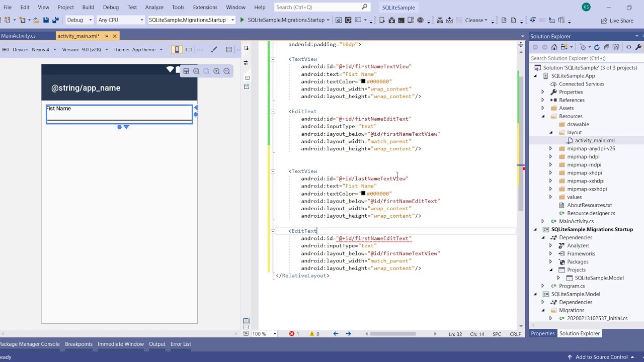The width and height of the screenshot is (644, 362).
Task: Click the View Code icon in Solution Explorer
Action: tap(629, 47)
